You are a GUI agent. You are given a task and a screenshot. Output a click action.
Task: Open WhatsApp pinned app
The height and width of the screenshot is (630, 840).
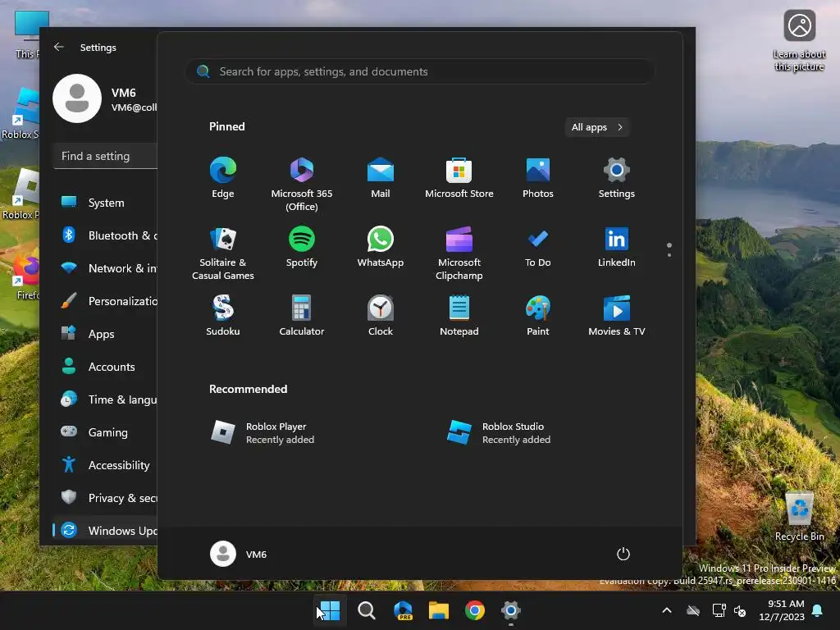[x=381, y=247]
